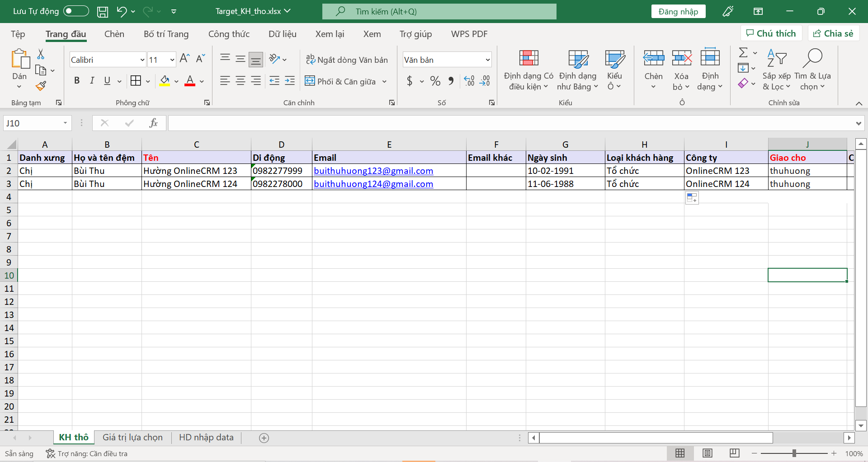Click the Clear eraser icon
This screenshot has height=462, width=868.
743,83
